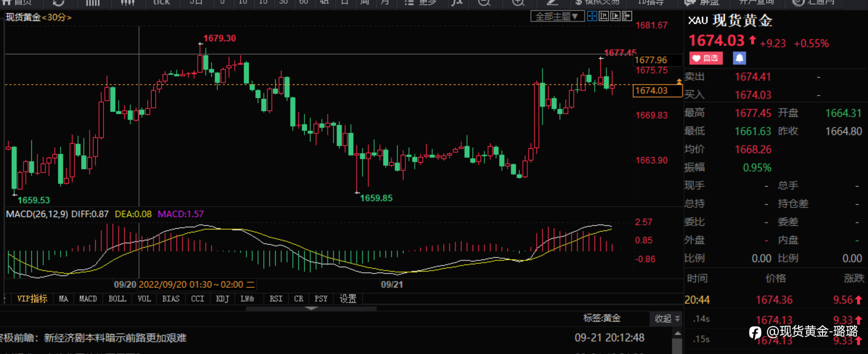Click the XAU 现货黄金 quote title
Viewport: 868px width, 354px height.
[730, 20]
